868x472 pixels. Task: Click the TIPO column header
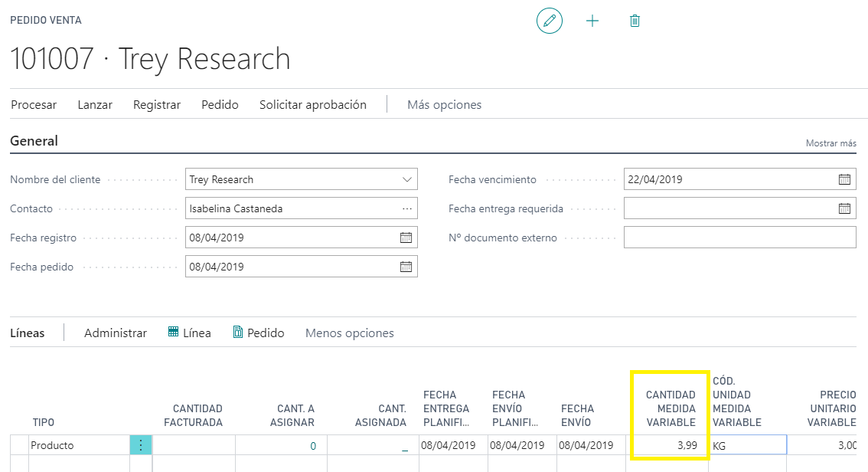(x=43, y=422)
